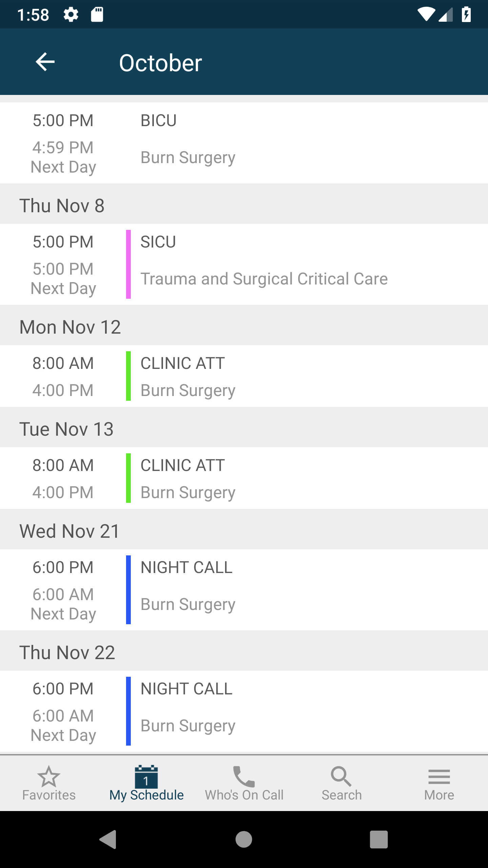This screenshot has height=868, width=488.
Task: Open Mon Nov 12 CLINIC ATT entry
Action: [x=244, y=376]
